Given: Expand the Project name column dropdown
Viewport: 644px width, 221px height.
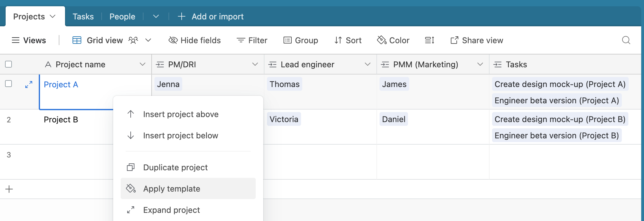Looking at the screenshot, I should pyautogui.click(x=143, y=64).
